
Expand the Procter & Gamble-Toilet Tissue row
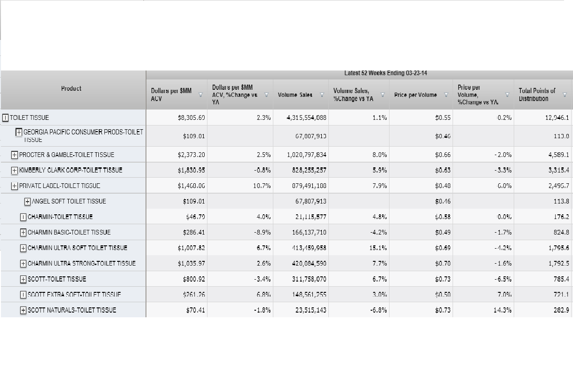point(15,155)
